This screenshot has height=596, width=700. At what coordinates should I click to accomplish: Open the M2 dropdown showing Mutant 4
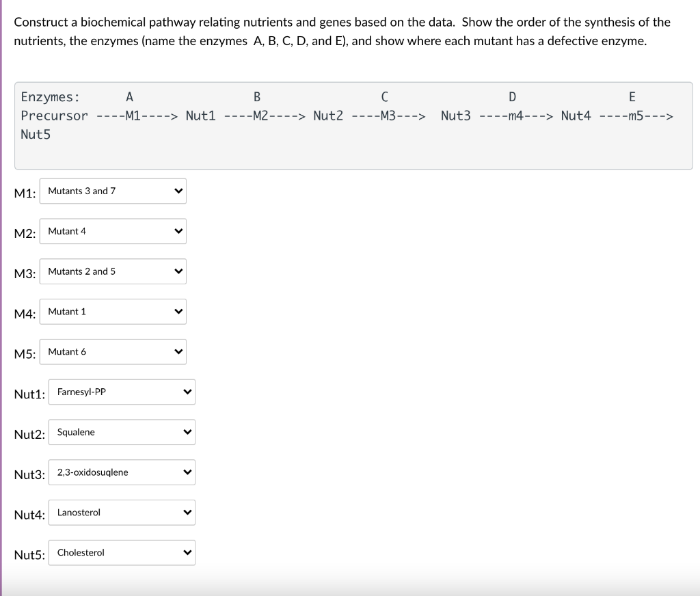pos(113,231)
